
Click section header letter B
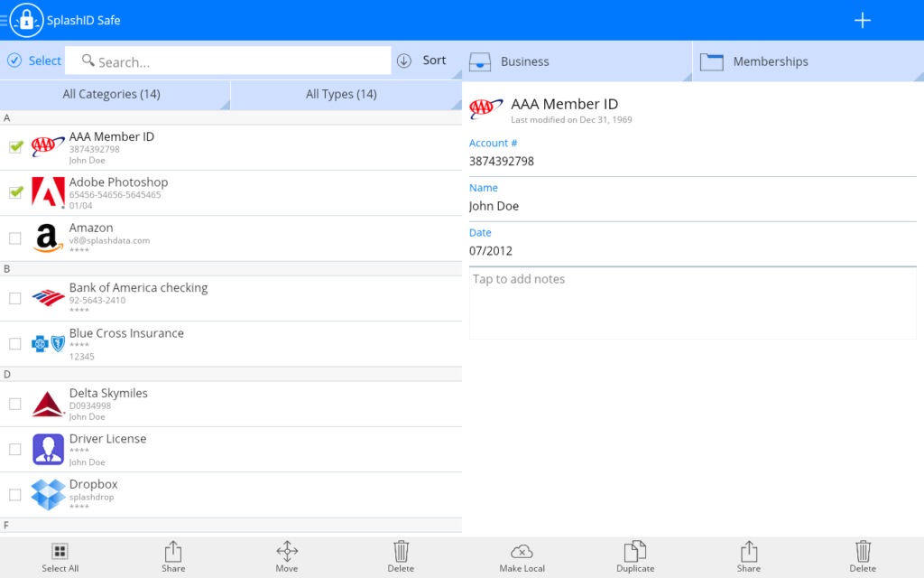(x=7, y=269)
